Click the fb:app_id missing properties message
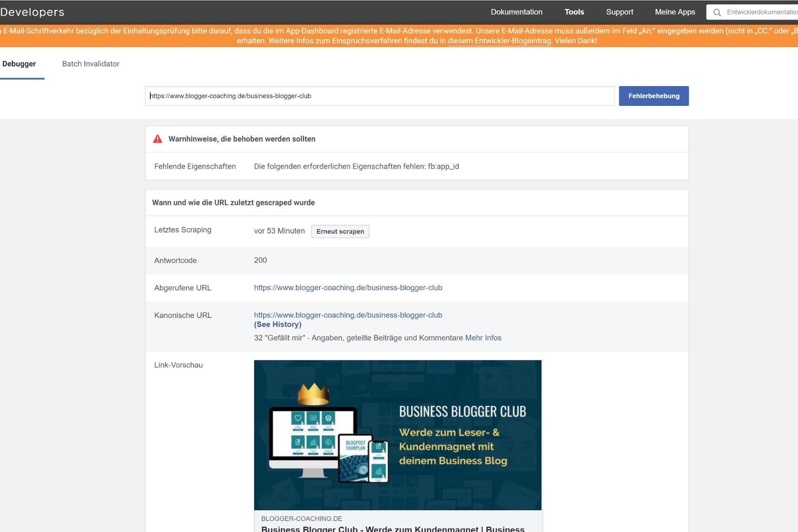The image size is (798, 532). 356,166
